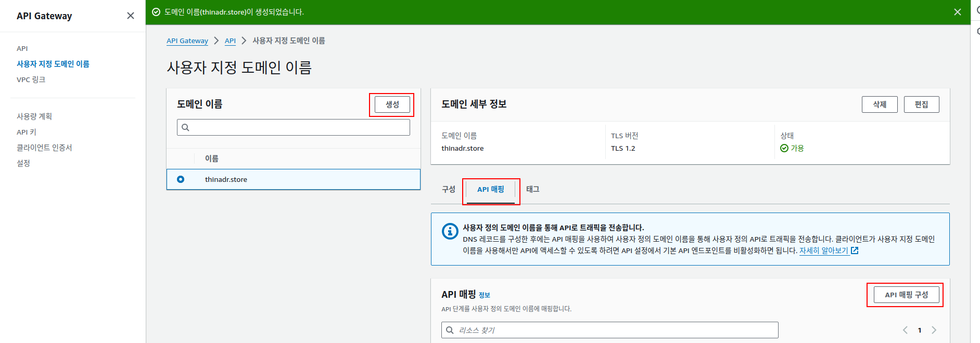The height and width of the screenshot is (343, 980).
Task: Open 사용자 지정 도메인 이름 in sidebar
Action: pyautogui.click(x=53, y=64)
